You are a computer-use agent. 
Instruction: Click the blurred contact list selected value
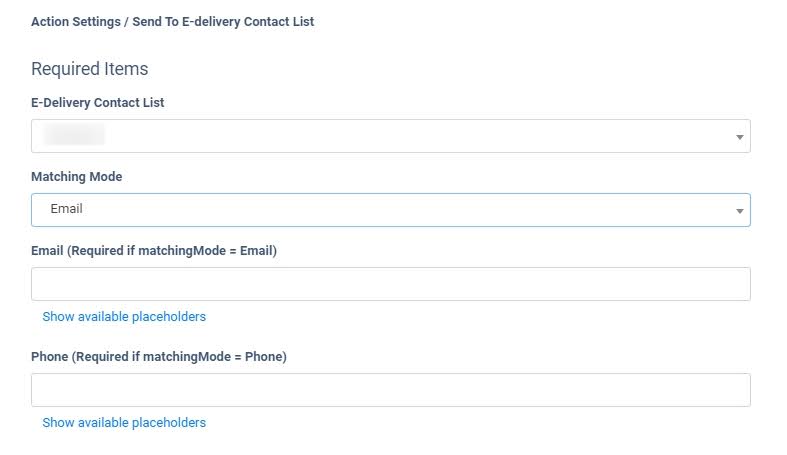[76, 135]
